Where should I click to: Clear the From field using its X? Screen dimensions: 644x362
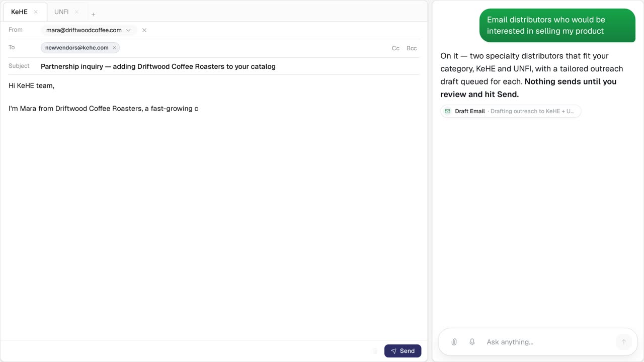[x=144, y=30]
